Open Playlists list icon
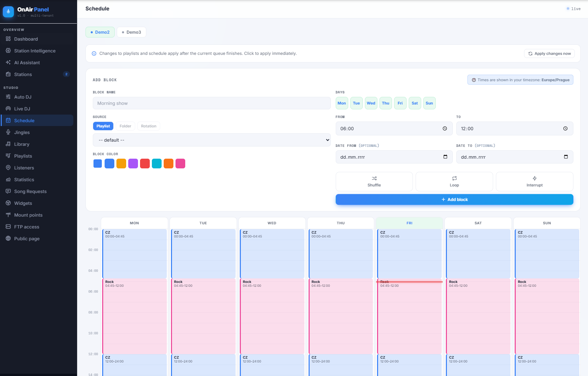Image resolution: width=588 pixels, height=376 pixels. coord(8,156)
